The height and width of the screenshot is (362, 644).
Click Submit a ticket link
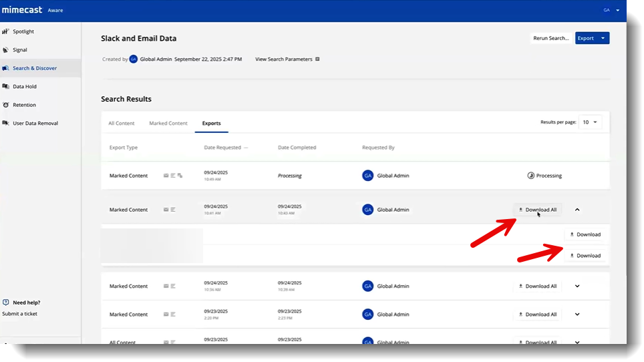click(x=20, y=314)
